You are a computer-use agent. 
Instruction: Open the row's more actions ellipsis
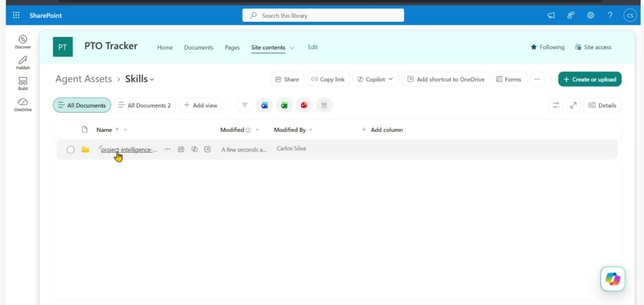click(x=167, y=150)
